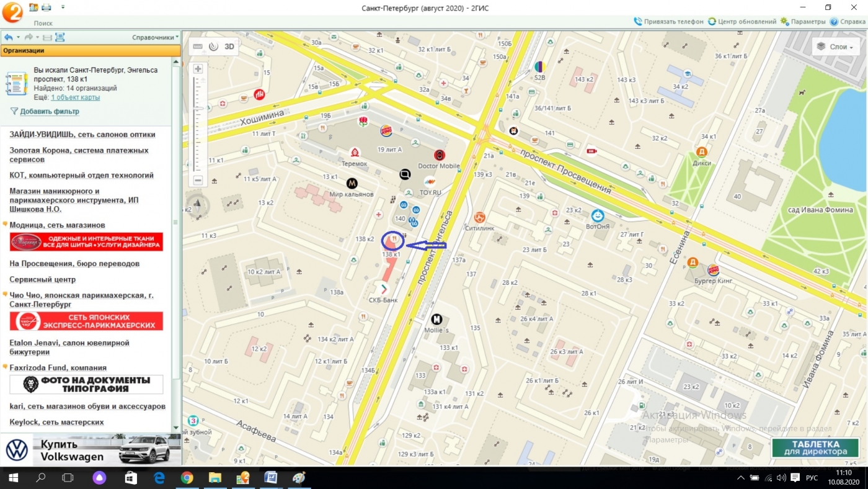Image resolution: width=868 pixels, height=489 pixels.
Task: Open КОТ компьютерный отдел технологий entry
Action: 81,176
